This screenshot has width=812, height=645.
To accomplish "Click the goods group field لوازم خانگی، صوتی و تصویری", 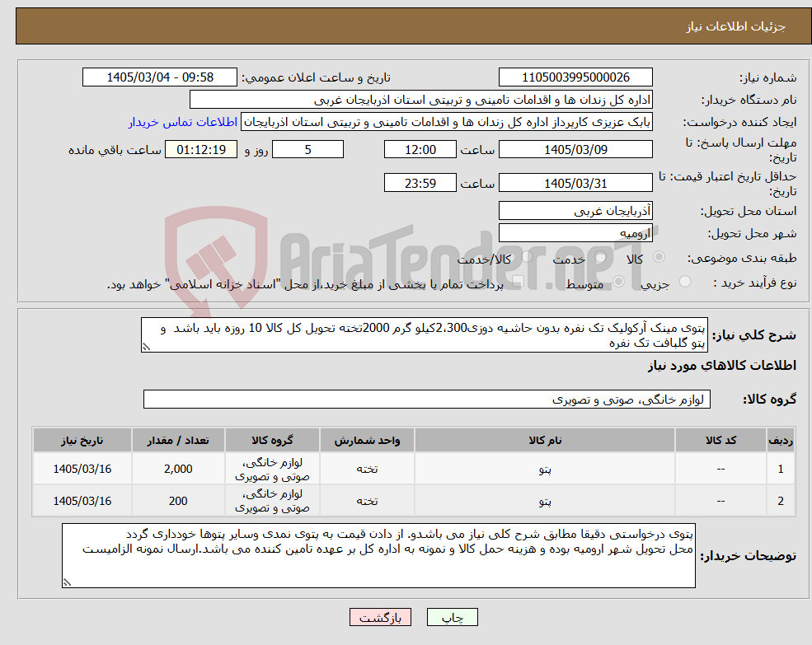I will pyautogui.click(x=427, y=400).
